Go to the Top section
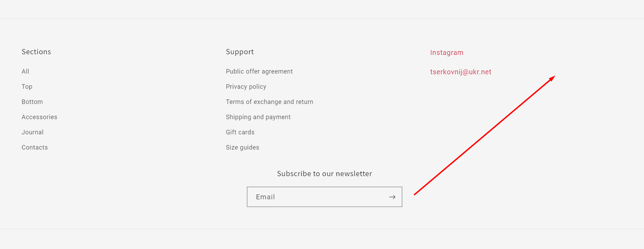 pyautogui.click(x=27, y=87)
